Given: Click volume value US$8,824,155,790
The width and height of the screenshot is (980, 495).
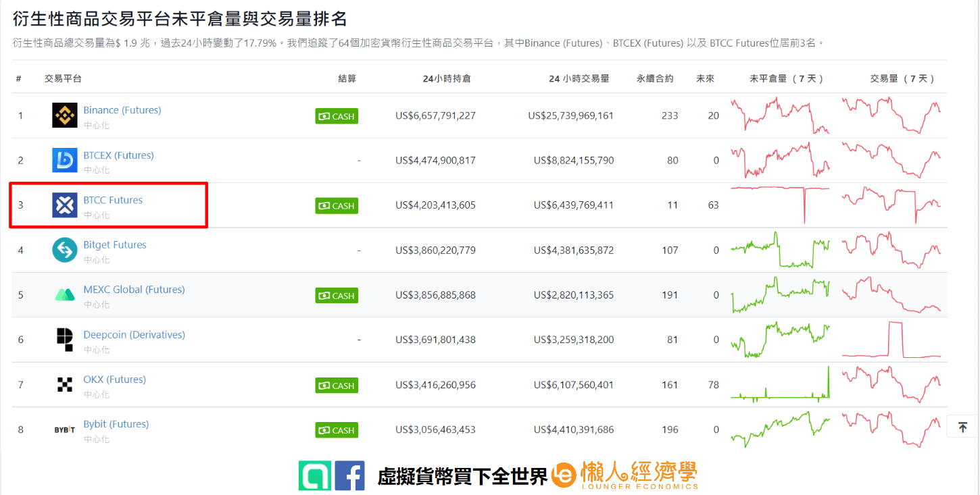Looking at the screenshot, I should click(x=574, y=160).
